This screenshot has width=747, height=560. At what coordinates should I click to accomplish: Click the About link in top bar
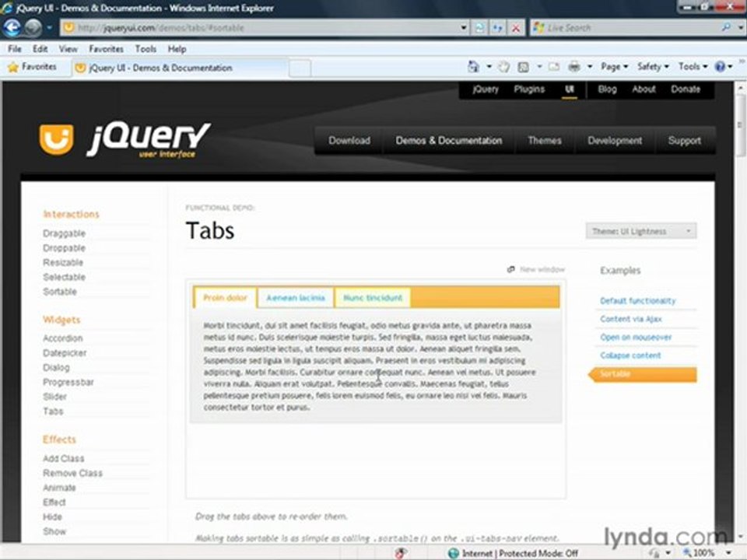point(644,89)
